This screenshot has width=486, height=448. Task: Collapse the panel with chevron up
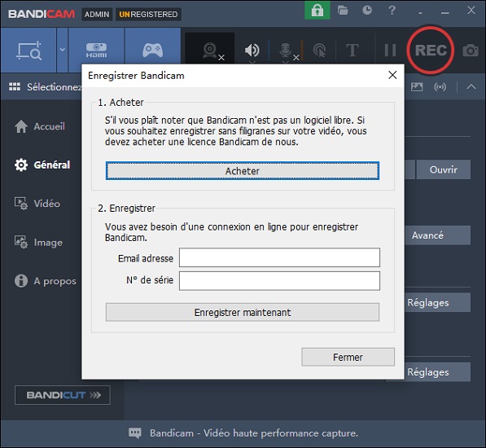click(471, 86)
